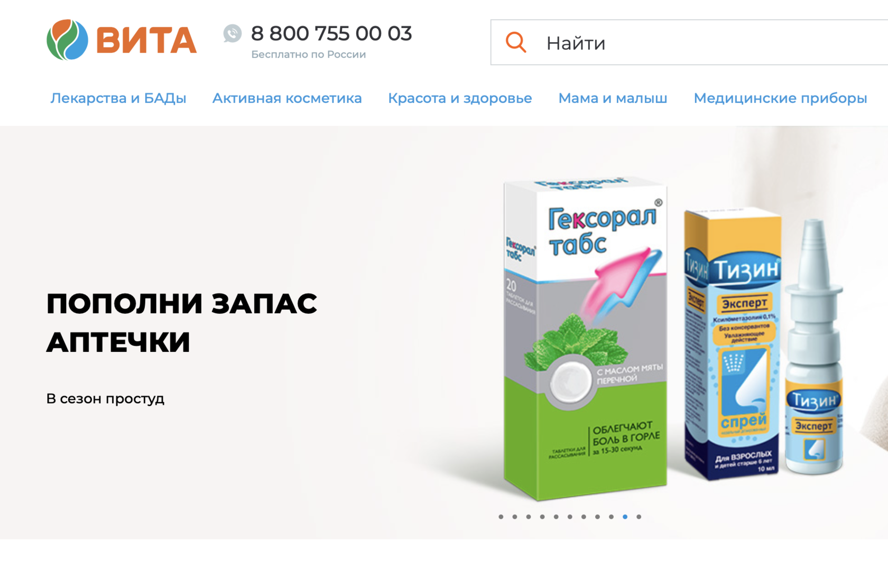This screenshot has width=888, height=588.
Task: Open Активная косметика category
Action: tap(287, 98)
